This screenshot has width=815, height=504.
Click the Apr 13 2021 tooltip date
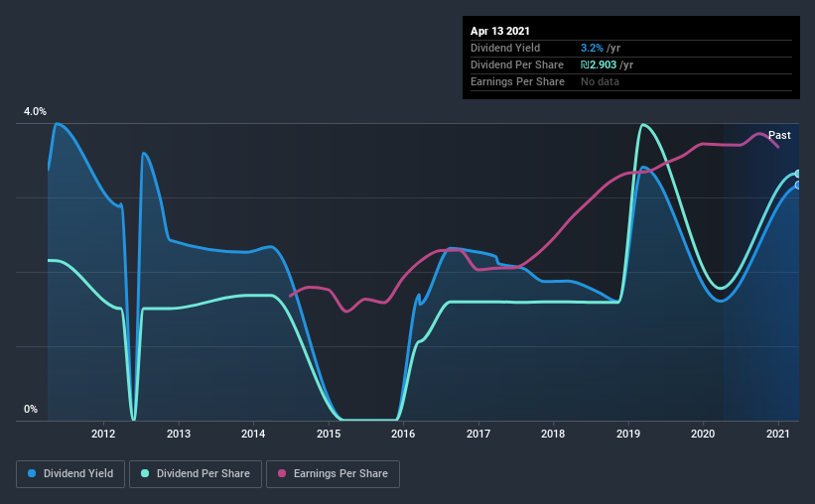coord(500,31)
